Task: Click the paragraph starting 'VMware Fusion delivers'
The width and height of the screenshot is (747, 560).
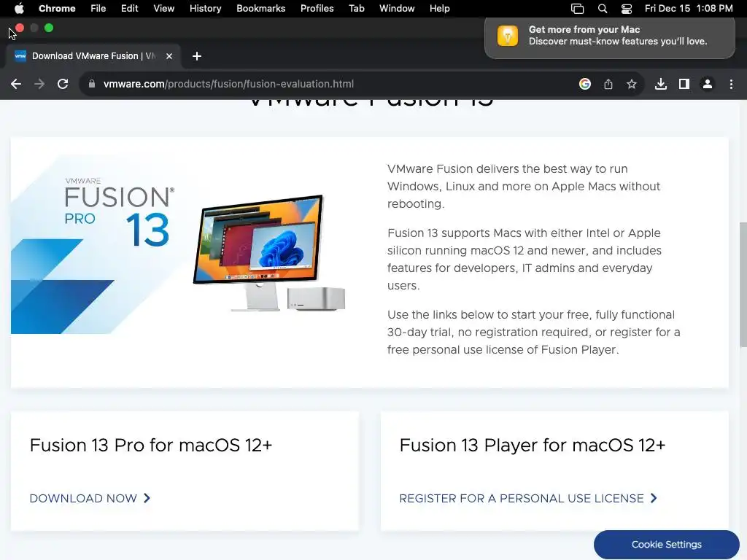Action: point(524,186)
